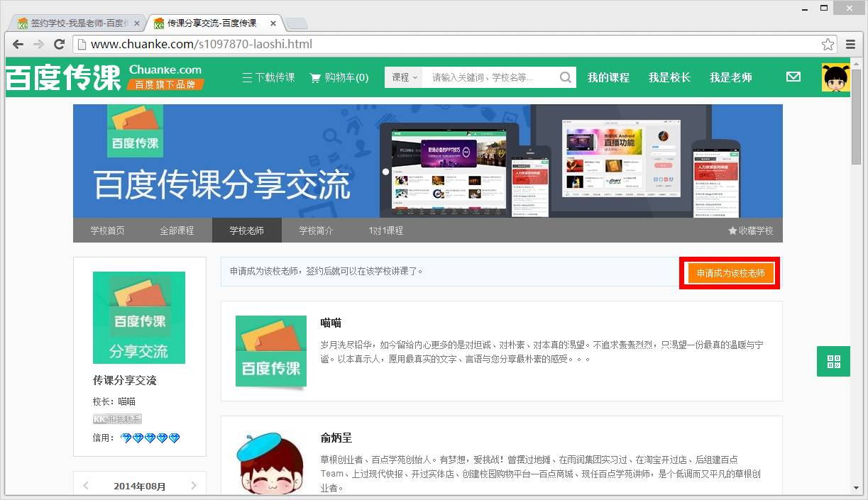Open the 课程 search category dropdown
The height and width of the screenshot is (500, 868).
[404, 77]
